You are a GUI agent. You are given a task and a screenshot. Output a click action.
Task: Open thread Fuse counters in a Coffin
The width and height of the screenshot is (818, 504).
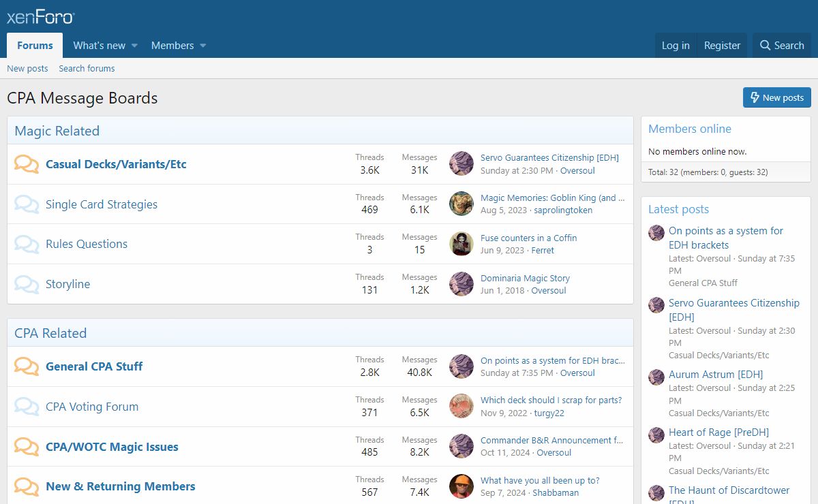tap(528, 238)
